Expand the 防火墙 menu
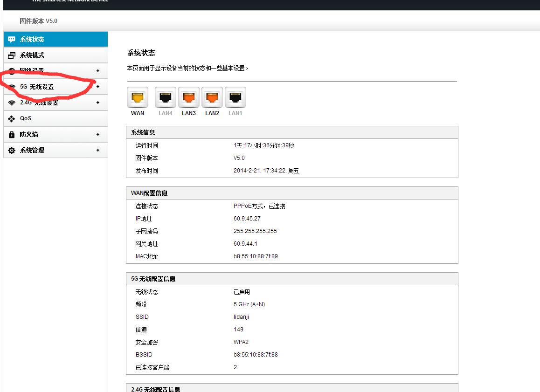 click(98, 134)
